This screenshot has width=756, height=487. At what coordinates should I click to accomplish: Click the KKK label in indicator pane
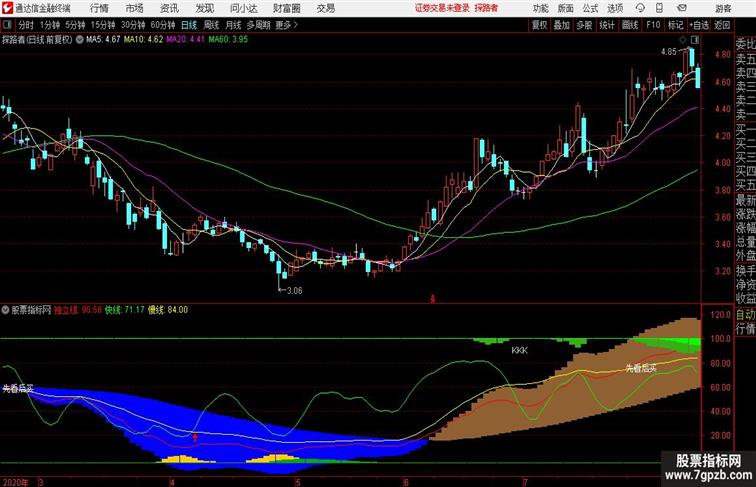click(519, 351)
